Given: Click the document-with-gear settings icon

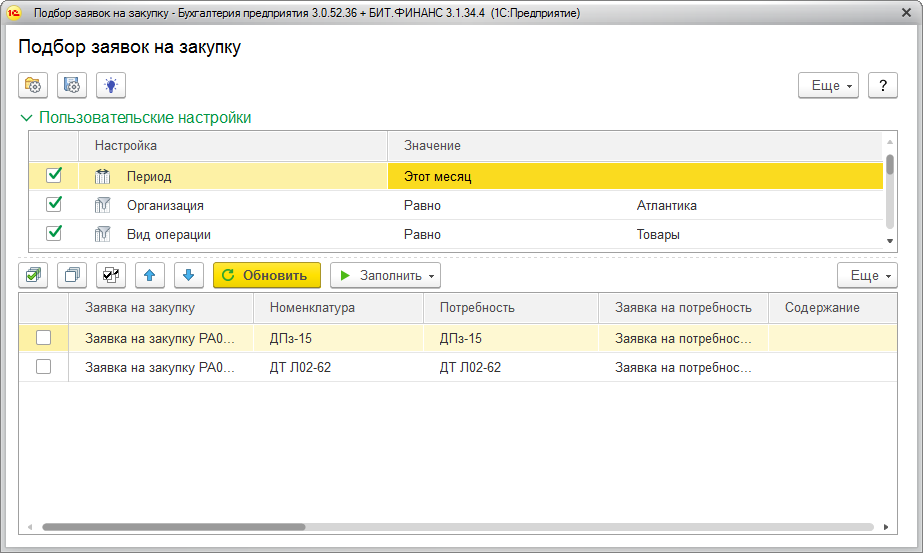Looking at the screenshot, I should coord(72,86).
